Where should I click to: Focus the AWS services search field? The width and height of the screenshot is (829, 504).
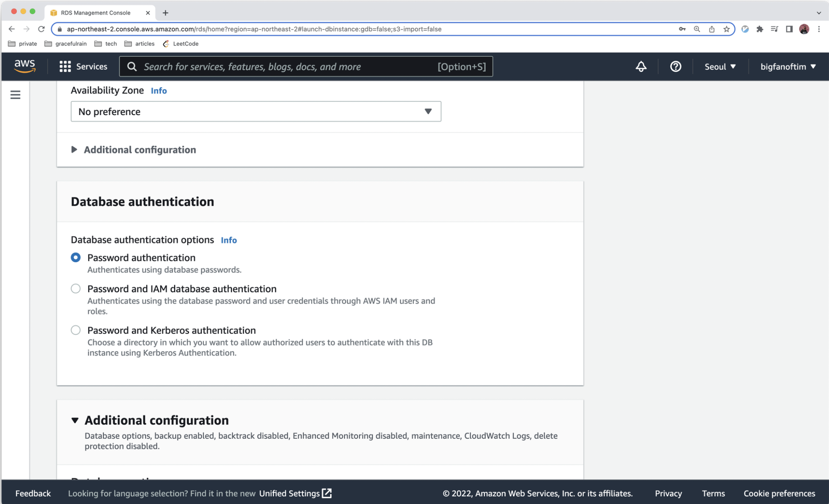pos(290,67)
